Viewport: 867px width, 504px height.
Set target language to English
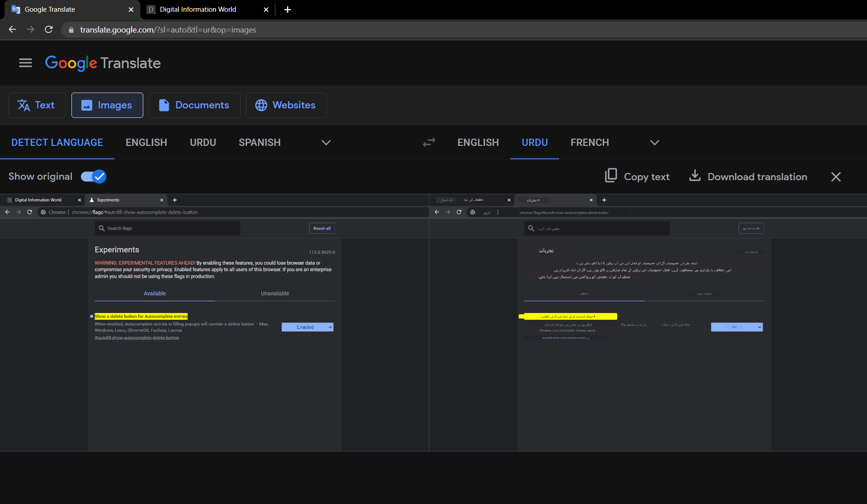[x=478, y=143]
